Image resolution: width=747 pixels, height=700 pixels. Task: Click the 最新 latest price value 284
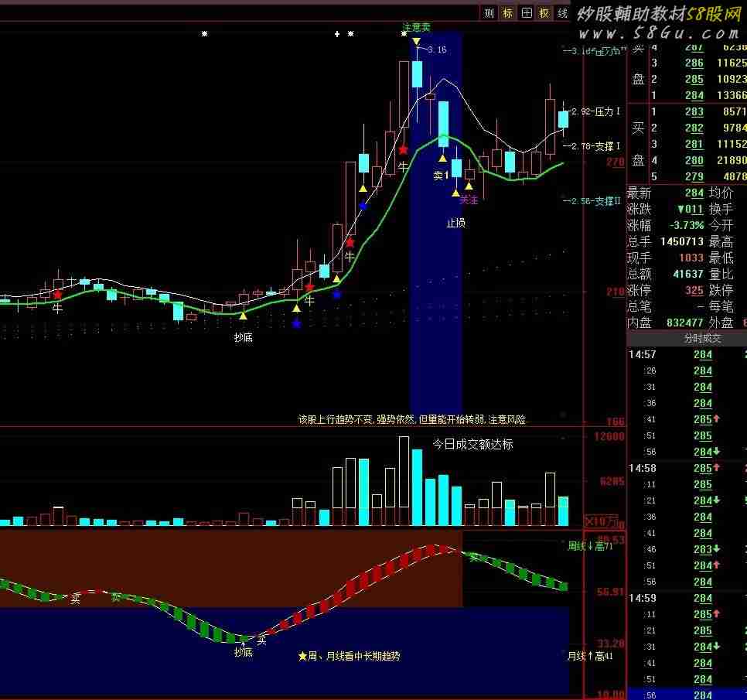click(x=694, y=193)
